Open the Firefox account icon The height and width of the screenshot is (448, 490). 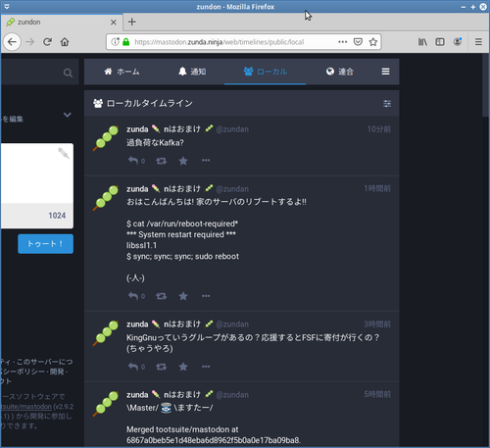click(458, 41)
